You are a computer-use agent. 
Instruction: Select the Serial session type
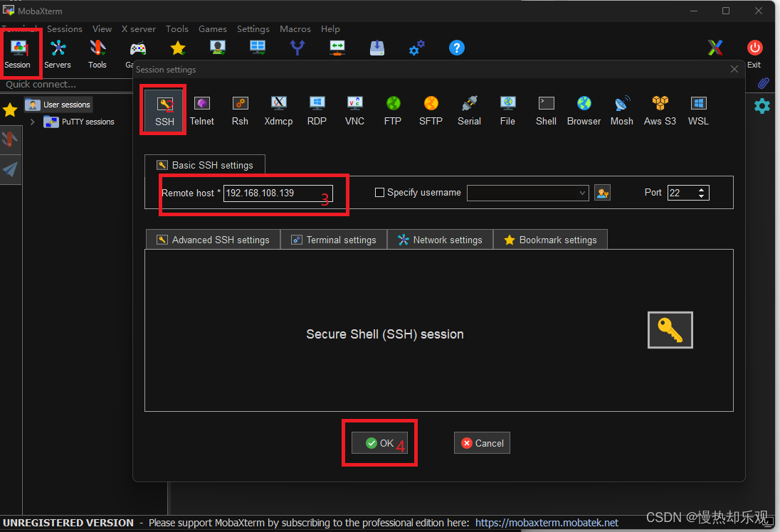[x=469, y=111]
